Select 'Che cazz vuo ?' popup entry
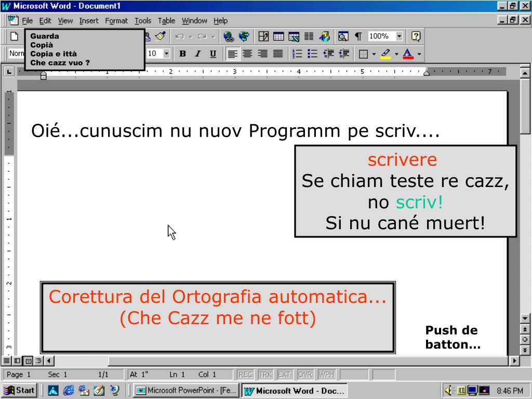Image resolution: width=532 pixels, height=399 pixels. [x=60, y=63]
